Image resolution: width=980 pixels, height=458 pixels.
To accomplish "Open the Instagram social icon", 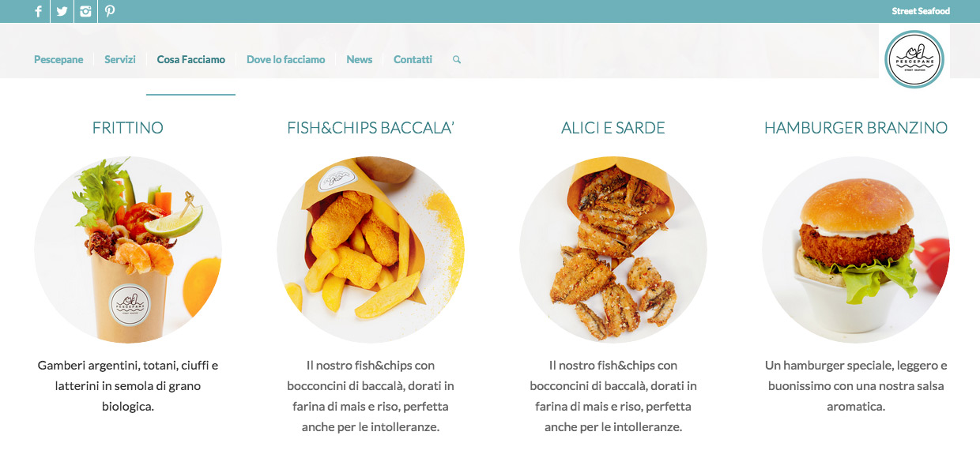I will pyautogui.click(x=85, y=11).
